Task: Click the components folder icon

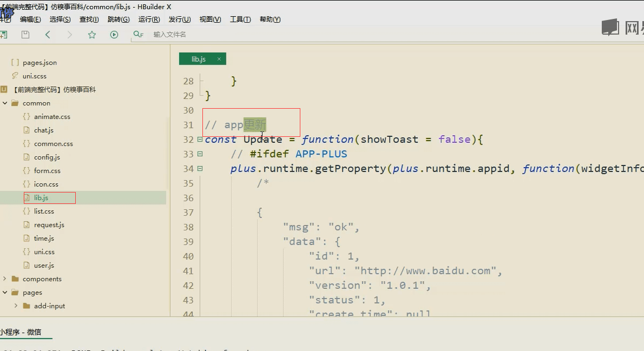Action: click(15, 279)
